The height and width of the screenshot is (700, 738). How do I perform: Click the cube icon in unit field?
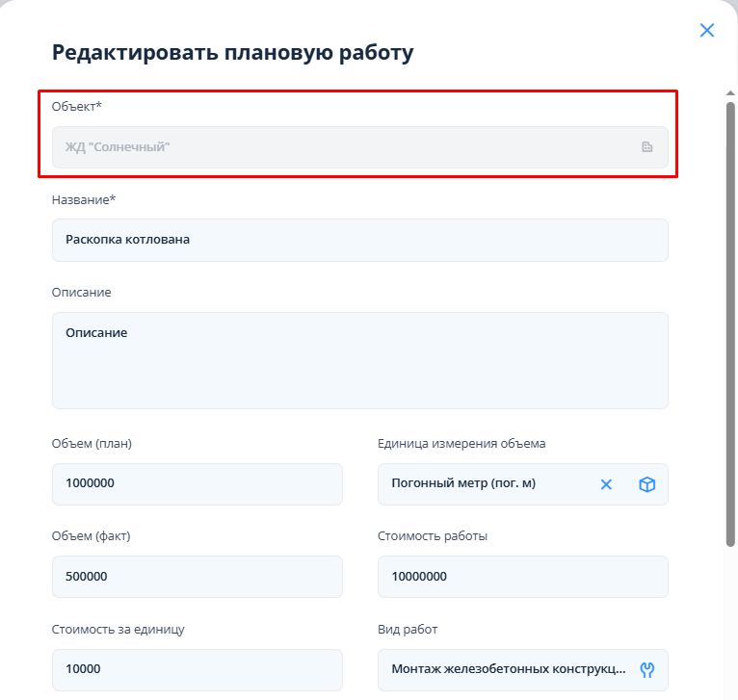(x=647, y=484)
